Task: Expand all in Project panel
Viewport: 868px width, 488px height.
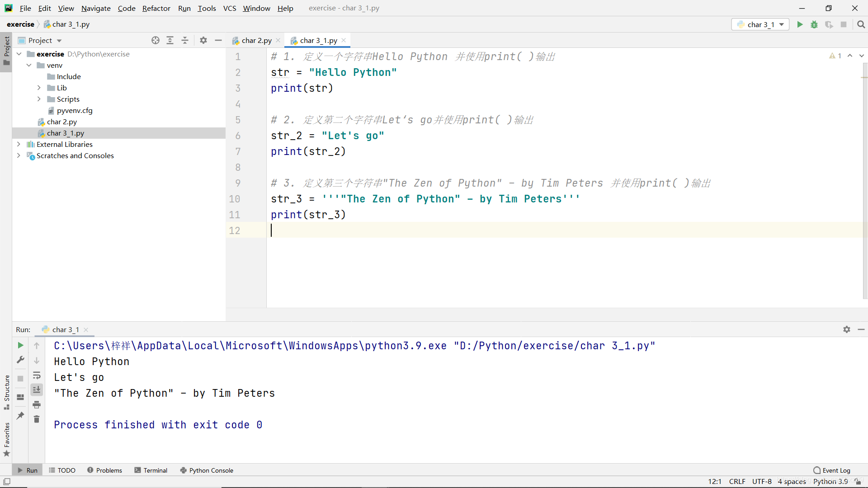Action: 170,40
